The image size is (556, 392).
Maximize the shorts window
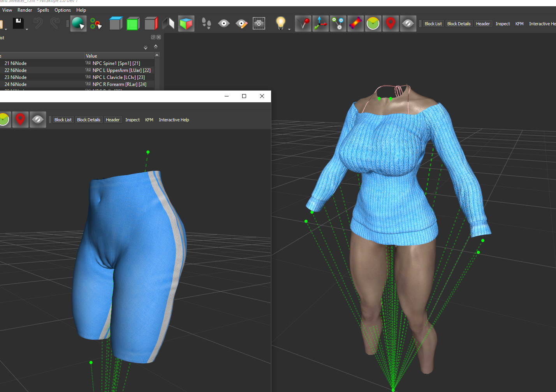click(x=244, y=96)
